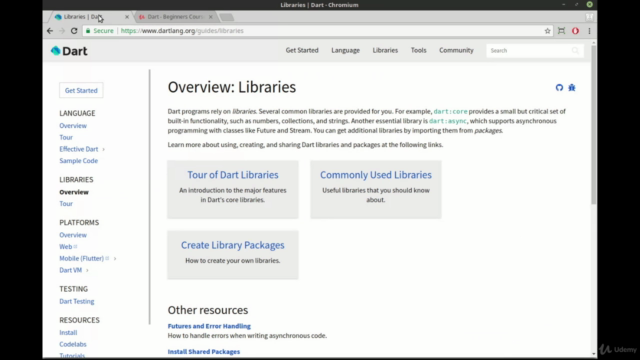Select Libraries Overview in sidebar
This screenshot has height=360, width=640.
[74, 192]
